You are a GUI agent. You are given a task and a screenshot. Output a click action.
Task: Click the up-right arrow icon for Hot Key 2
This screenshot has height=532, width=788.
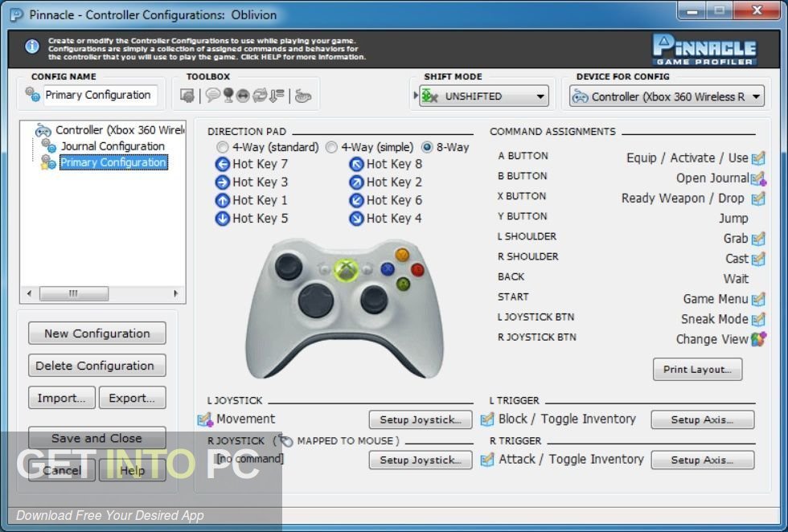point(356,182)
